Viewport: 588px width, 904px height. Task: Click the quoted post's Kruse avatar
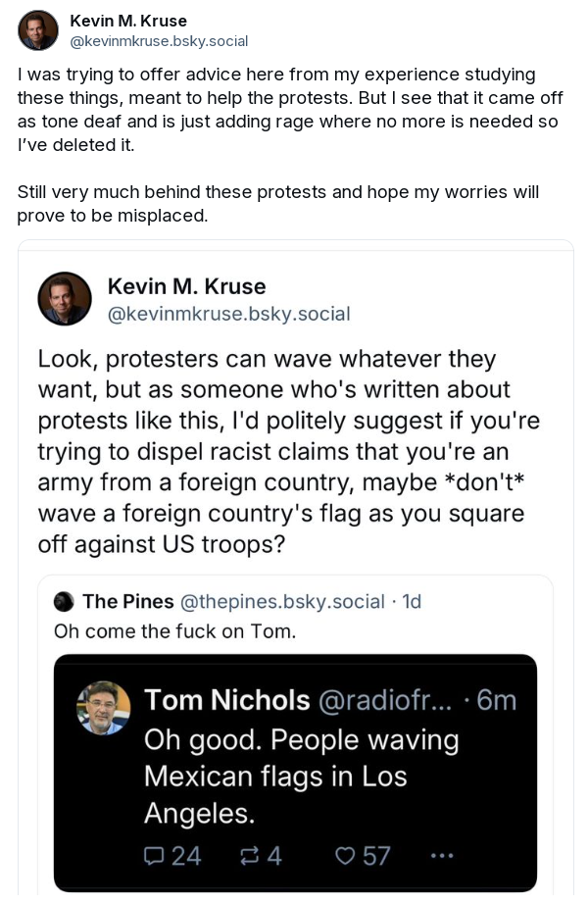[x=65, y=299]
